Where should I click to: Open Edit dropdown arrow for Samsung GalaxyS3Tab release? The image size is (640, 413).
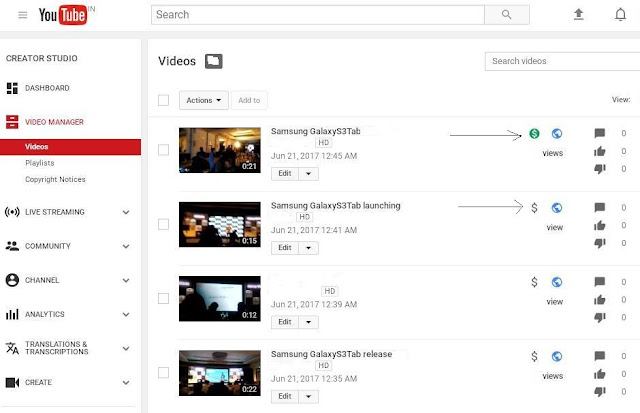tap(309, 396)
